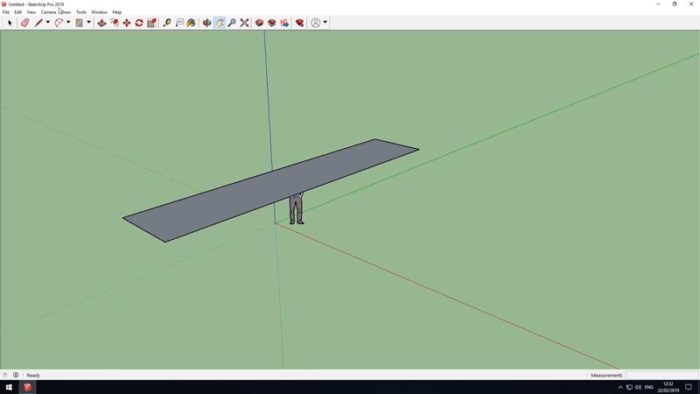700x394 pixels.
Task: Choose the Move tool
Action: pyautogui.click(x=127, y=23)
